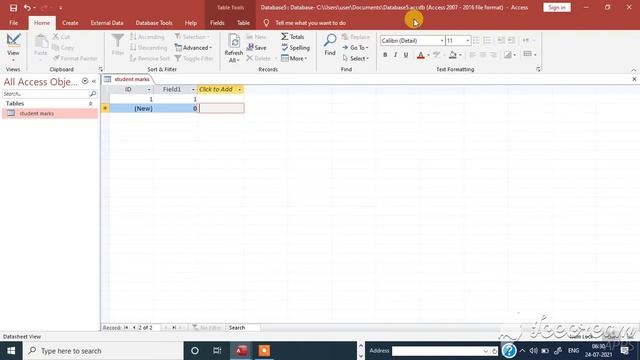The height and width of the screenshot is (360, 640).
Task: Select the Field1 cell with value 1
Action: tap(176, 99)
